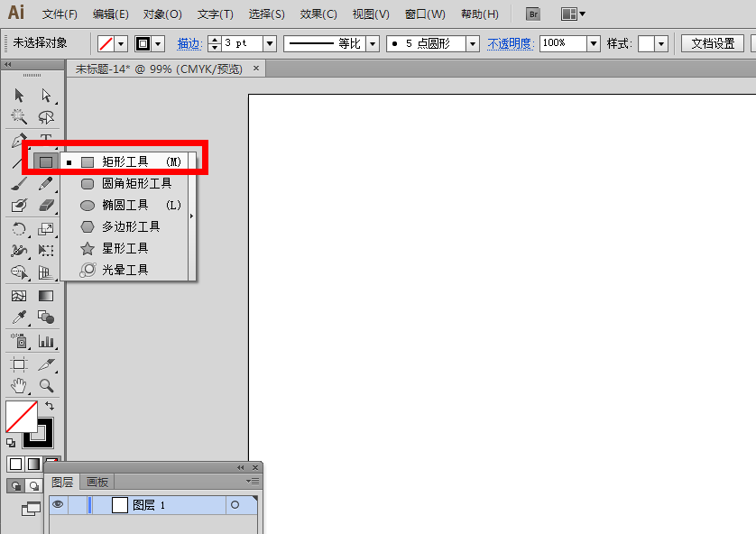756x534 pixels.
Task: Select the Artboard tool
Action: click(19, 364)
